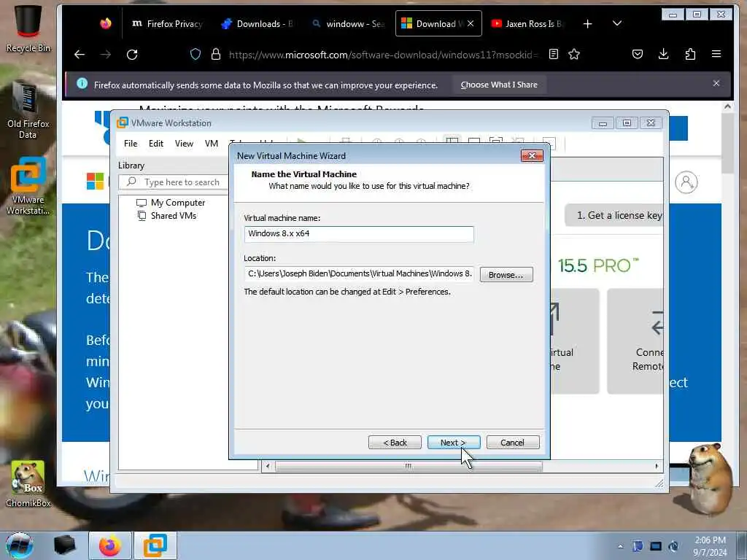Open the VMware VM menu
747x560 pixels.
211,144
